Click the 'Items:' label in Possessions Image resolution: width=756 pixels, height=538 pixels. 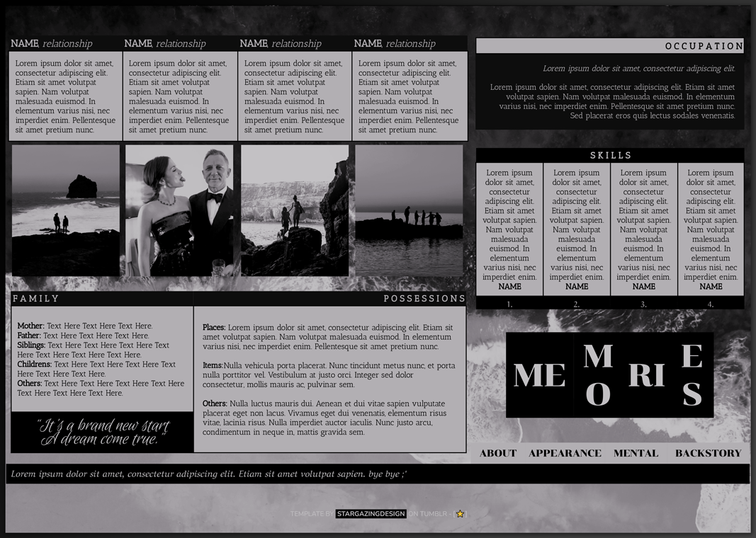pos(213,365)
